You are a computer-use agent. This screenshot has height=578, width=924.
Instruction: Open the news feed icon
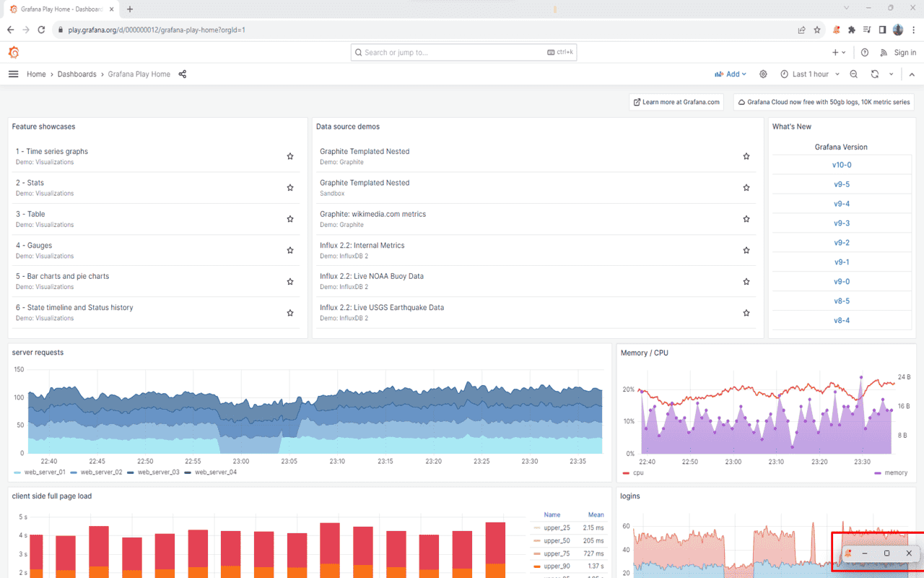click(884, 52)
